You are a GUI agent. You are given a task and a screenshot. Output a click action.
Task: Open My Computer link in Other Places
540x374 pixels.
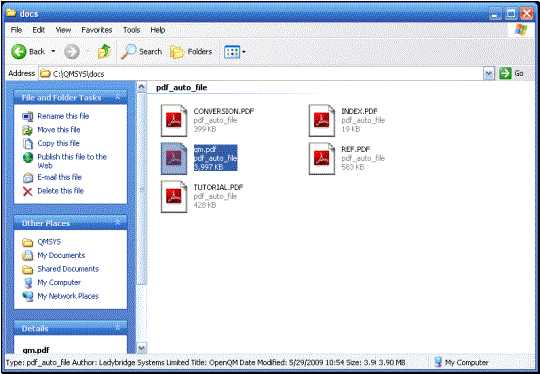point(59,282)
